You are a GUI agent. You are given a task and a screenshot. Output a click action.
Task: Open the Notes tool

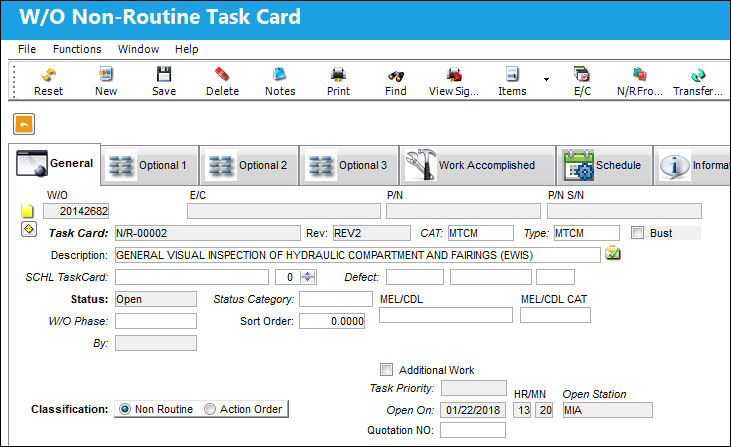pos(280,81)
